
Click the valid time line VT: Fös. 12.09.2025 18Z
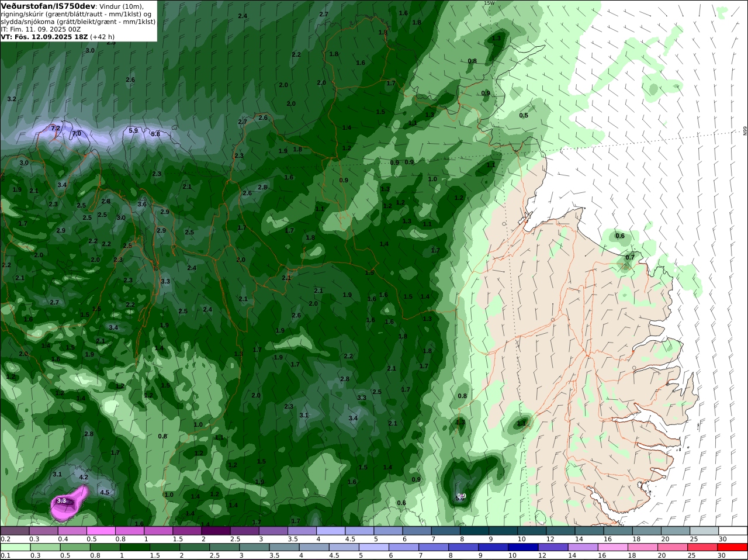click(x=44, y=36)
